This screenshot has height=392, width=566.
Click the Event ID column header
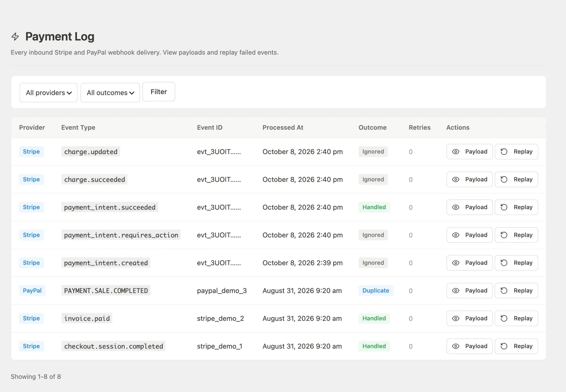[210, 128]
